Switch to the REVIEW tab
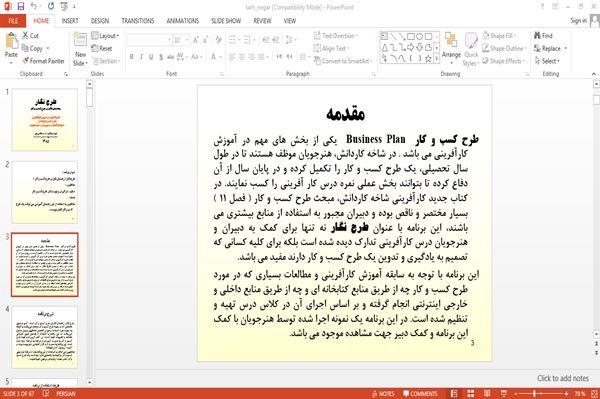This screenshot has width=600, height=399. [262, 21]
